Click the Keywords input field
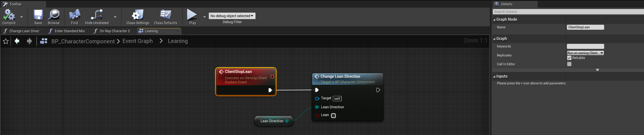Image resolution: width=644 pixels, height=135 pixels. pos(585,46)
